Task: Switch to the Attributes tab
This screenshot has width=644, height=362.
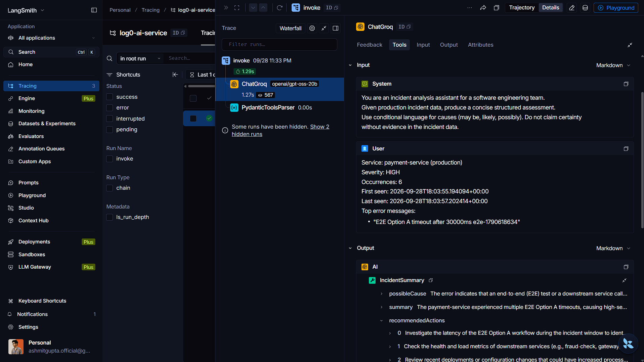Action: point(480,45)
